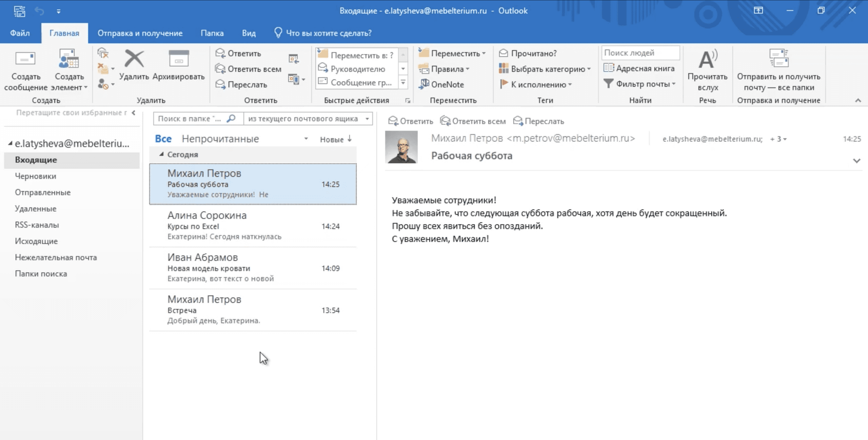The height and width of the screenshot is (440, 868).
Task: Click Отправить и получить почту icon
Action: (x=778, y=59)
